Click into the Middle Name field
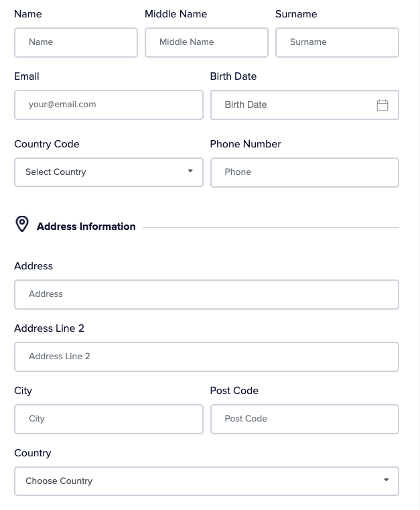The height and width of the screenshot is (510, 420). point(207,43)
